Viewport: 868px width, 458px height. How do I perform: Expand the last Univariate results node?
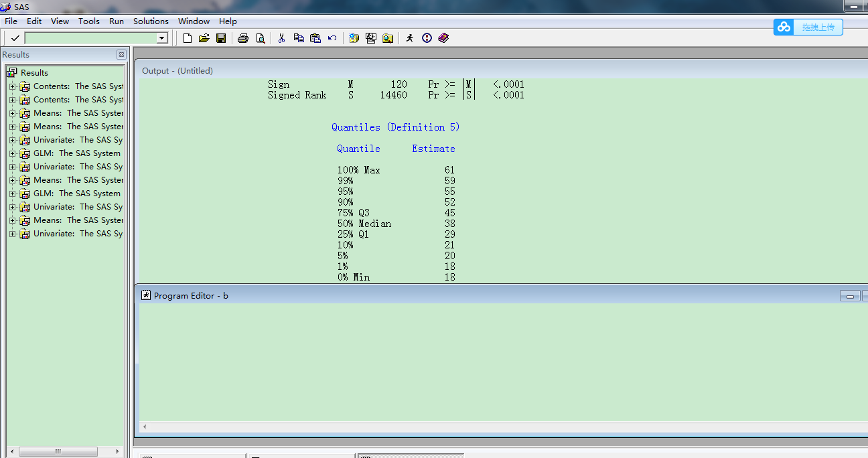[12, 234]
